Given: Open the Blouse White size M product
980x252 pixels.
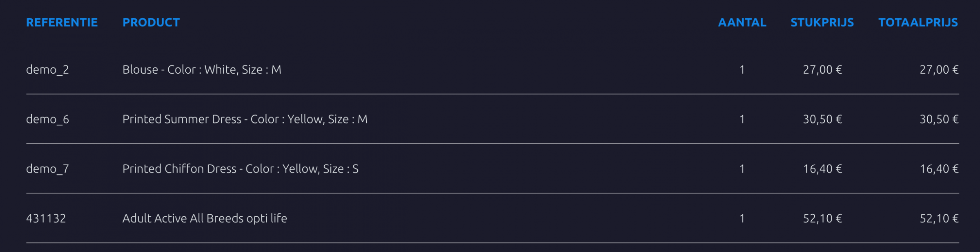Looking at the screenshot, I should (x=202, y=70).
